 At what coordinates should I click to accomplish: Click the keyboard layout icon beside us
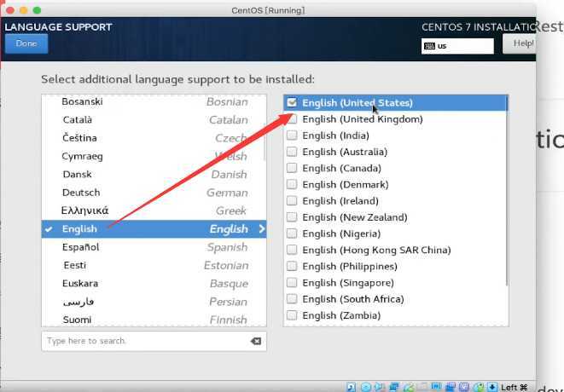[x=429, y=46]
